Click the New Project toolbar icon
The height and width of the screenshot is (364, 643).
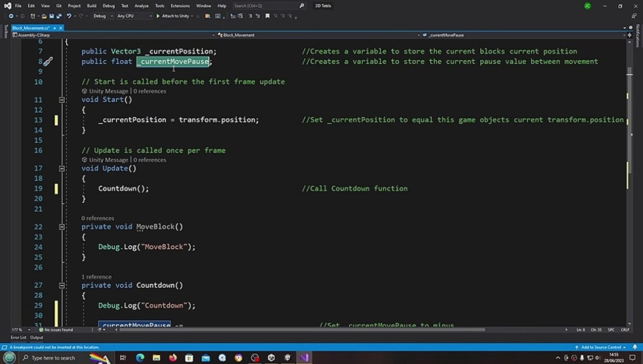[x=32, y=16]
